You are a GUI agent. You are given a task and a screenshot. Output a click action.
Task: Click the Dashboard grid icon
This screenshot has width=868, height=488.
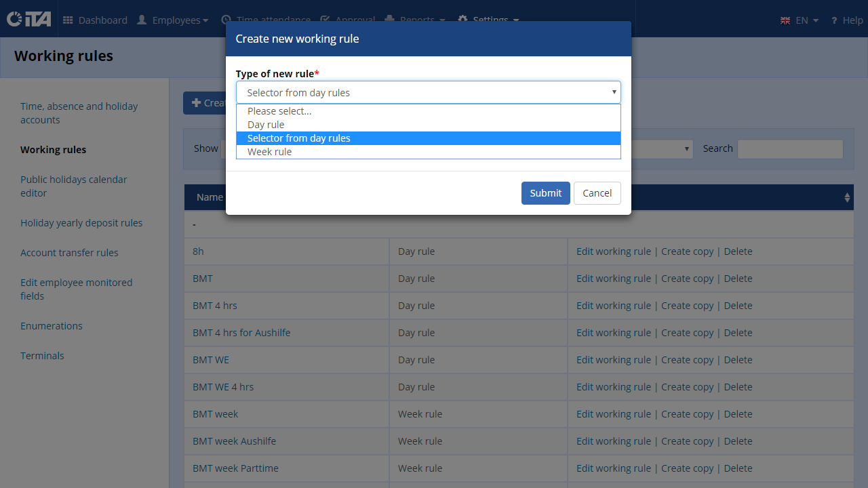(68, 20)
